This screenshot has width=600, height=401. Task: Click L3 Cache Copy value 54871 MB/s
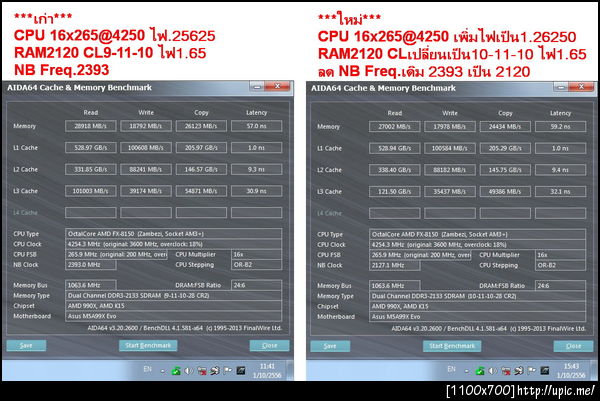click(x=201, y=191)
